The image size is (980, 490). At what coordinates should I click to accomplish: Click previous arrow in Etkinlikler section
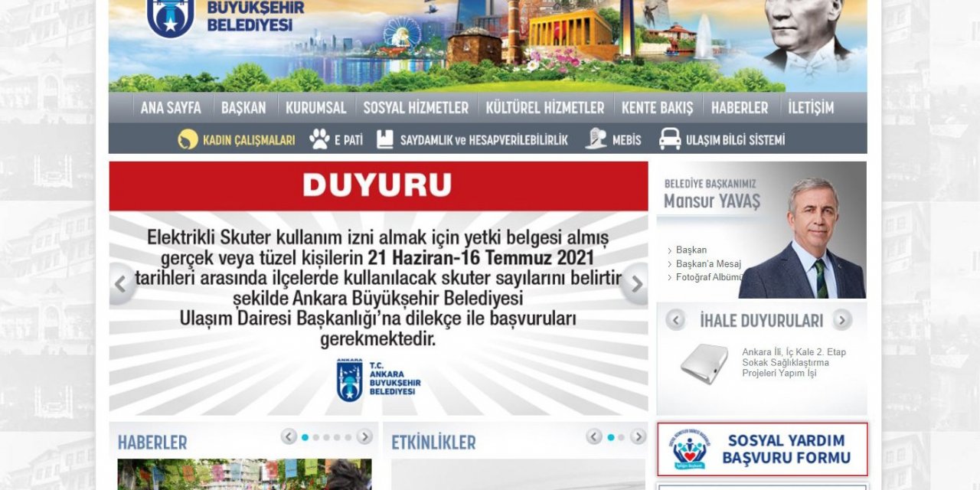594,436
